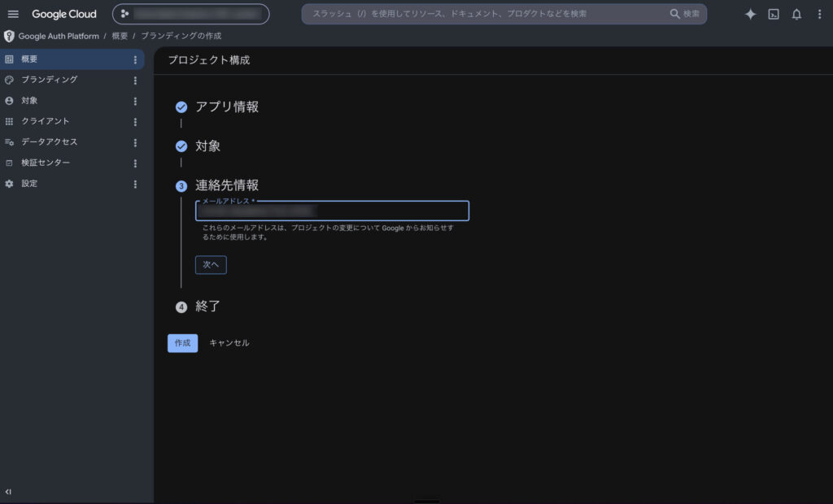The image size is (833, 504).
Task: Click the ブランディング palette icon
Action: pyautogui.click(x=9, y=80)
